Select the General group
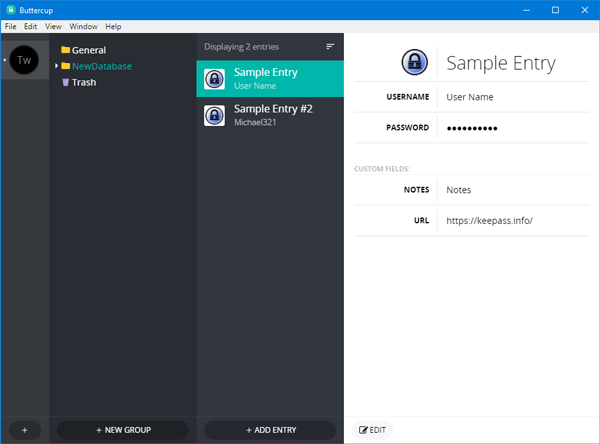This screenshot has width=600, height=444. tap(89, 50)
